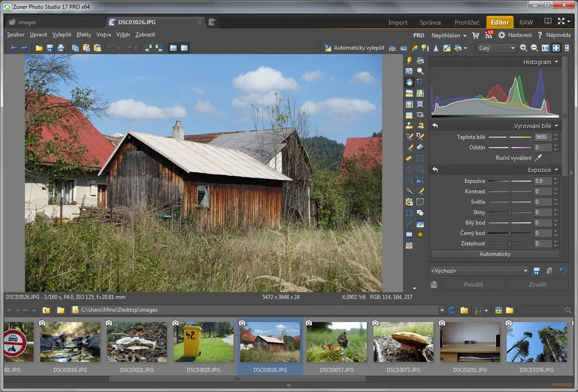
Task: Pick the magnifier zoom tool in tool palette
Action: pos(420,71)
